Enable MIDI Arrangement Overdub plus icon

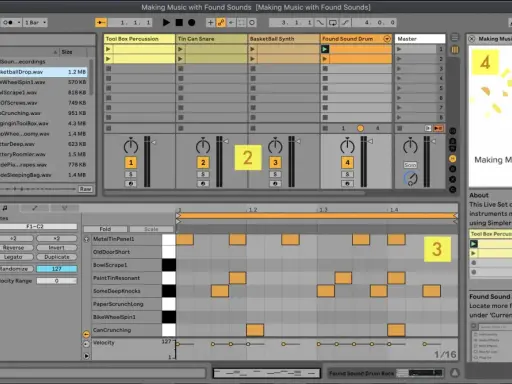tap(210, 23)
